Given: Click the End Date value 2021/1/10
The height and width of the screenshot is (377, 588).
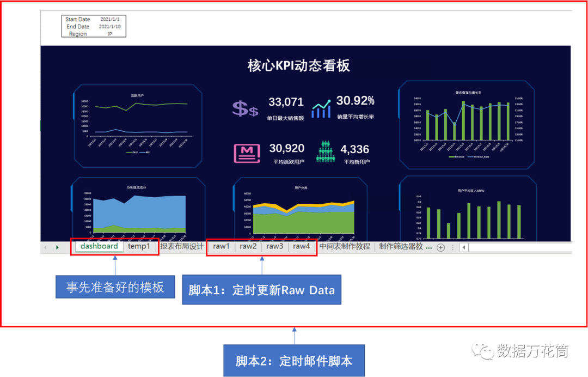Looking at the screenshot, I should click(x=110, y=27).
